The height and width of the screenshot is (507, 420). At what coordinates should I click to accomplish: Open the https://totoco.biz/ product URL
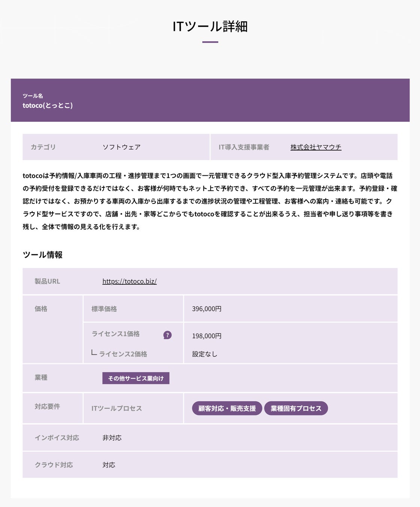(129, 281)
